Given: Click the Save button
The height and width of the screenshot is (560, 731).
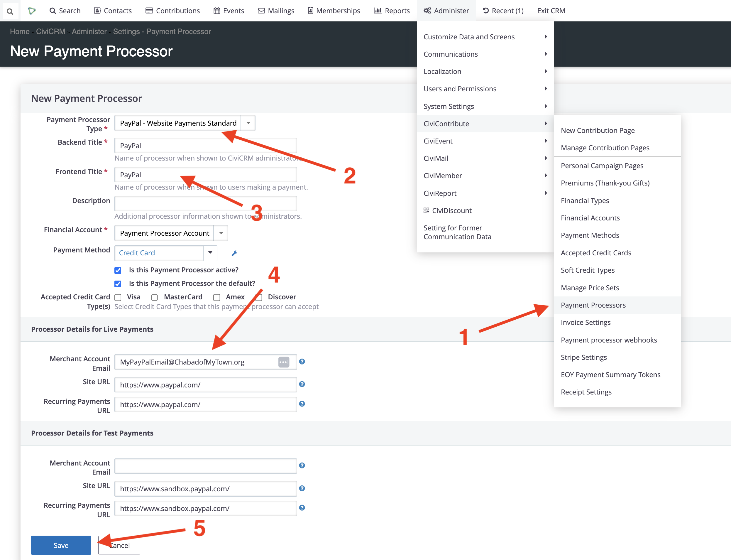Looking at the screenshot, I should 61,545.
